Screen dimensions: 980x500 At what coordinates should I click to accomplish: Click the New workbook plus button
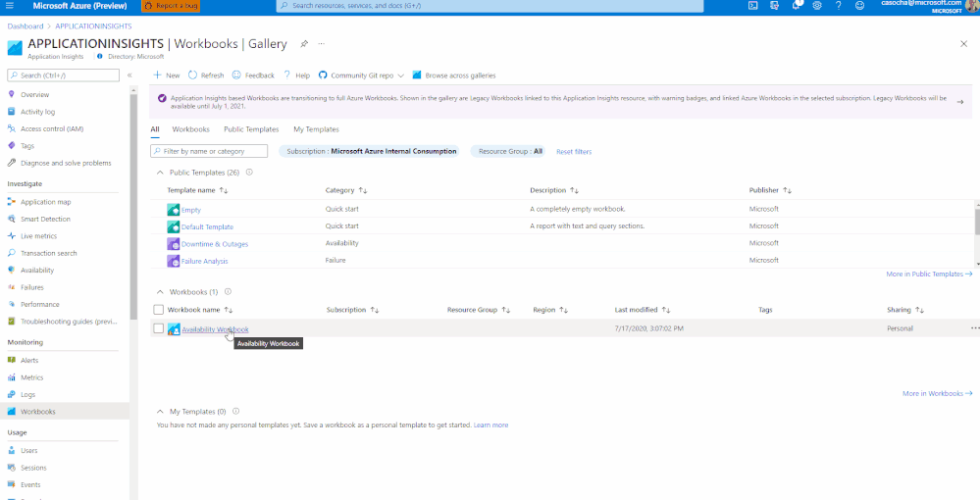click(167, 75)
